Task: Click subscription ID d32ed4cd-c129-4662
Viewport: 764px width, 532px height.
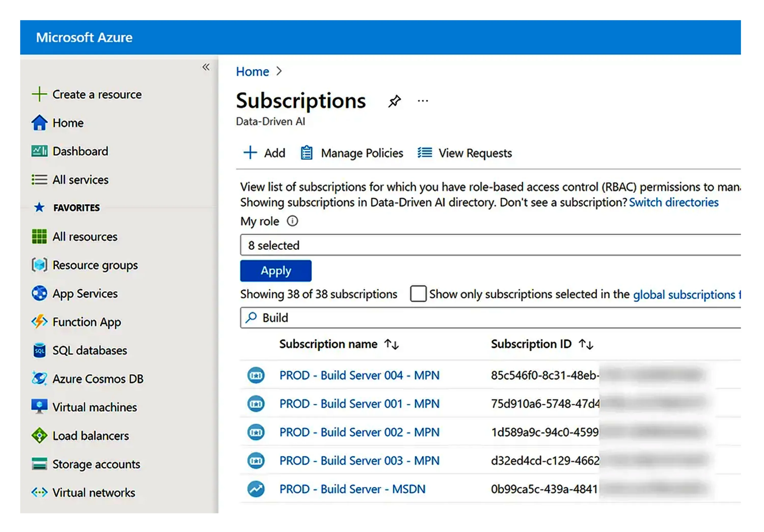Action: pos(545,460)
